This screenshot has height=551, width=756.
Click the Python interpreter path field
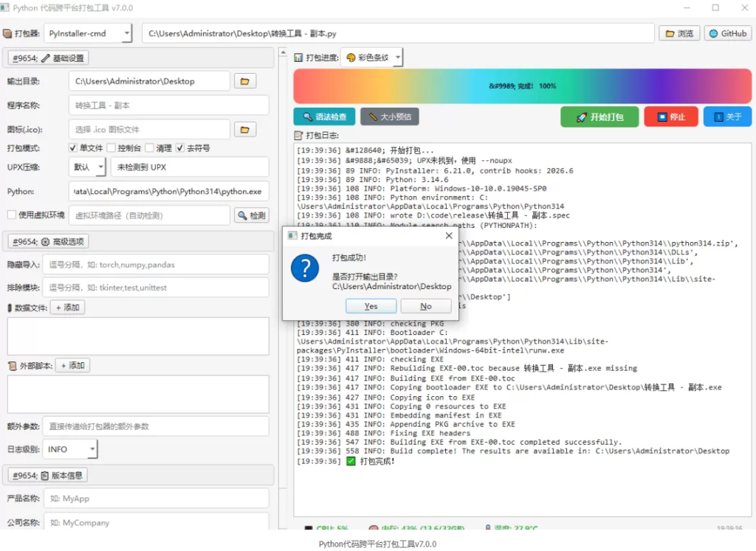pyautogui.click(x=169, y=191)
